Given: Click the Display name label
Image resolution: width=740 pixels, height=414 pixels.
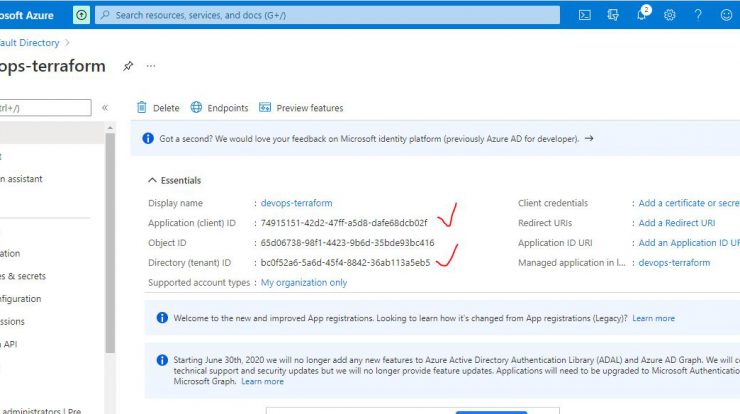Looking at the screenshot, I should pos(175,203).
